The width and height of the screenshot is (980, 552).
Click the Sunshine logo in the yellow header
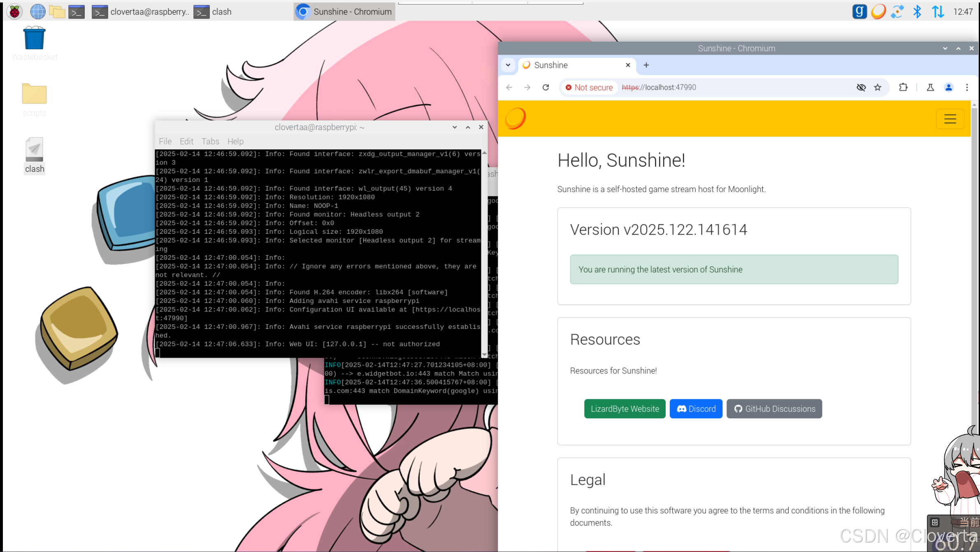click(515, 119)
